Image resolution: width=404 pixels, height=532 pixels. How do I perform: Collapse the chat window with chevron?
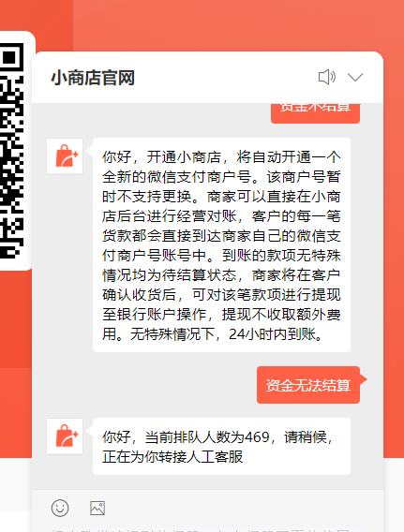click(355, 78)
